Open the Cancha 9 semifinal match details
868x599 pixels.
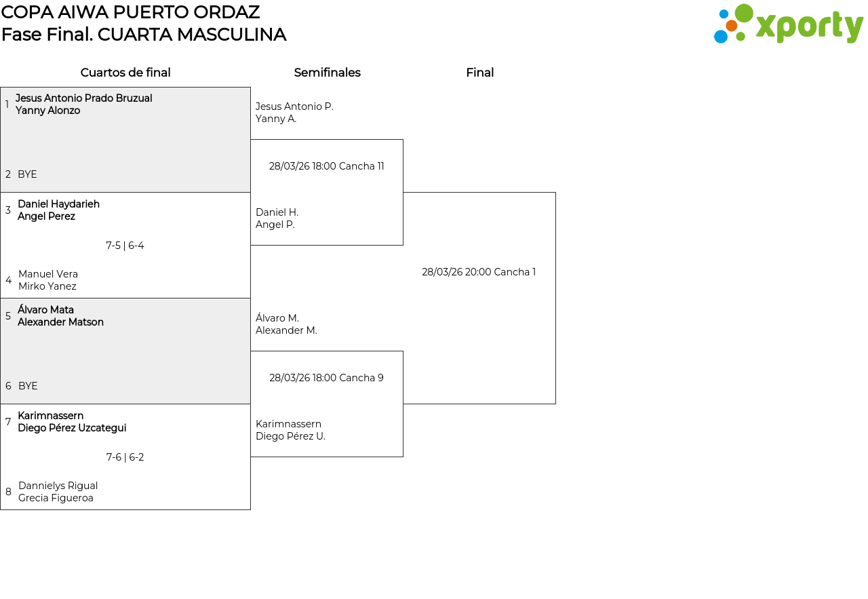(x=326, y=378)
